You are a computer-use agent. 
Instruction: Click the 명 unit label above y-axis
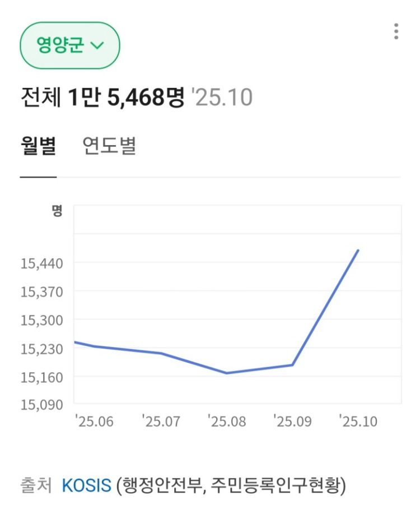coord(57,211)
